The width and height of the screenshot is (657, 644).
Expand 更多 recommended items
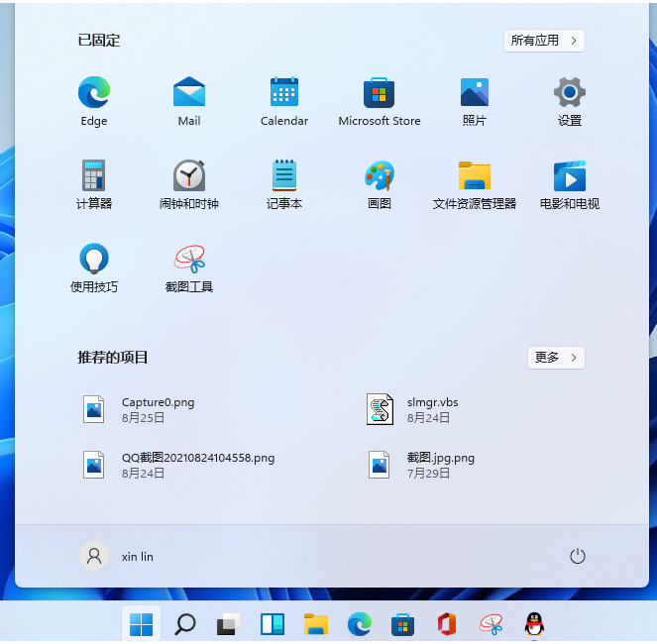click(x=556, y=358)
